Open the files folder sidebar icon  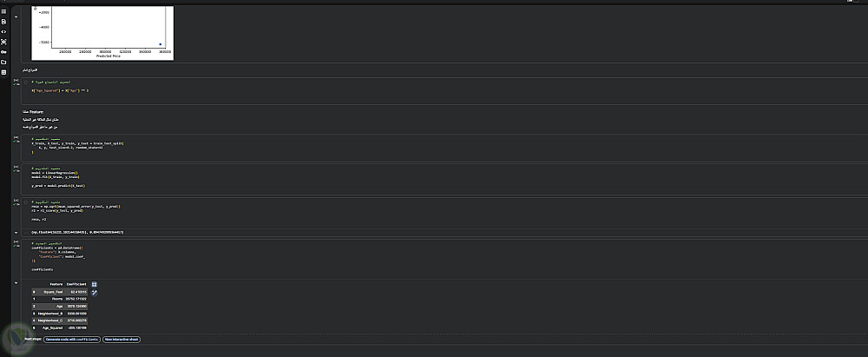click(3, 63)
